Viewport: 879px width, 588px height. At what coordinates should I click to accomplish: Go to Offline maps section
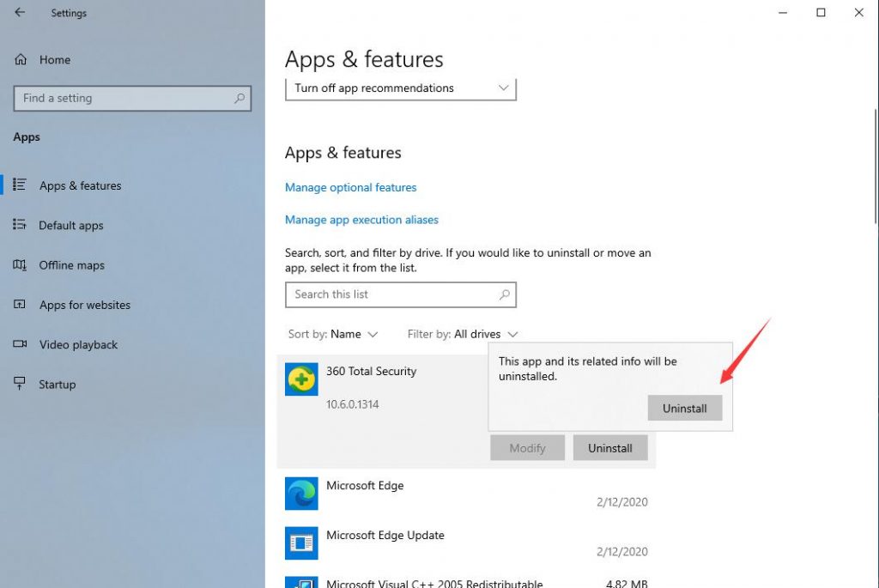coord(71,265)
